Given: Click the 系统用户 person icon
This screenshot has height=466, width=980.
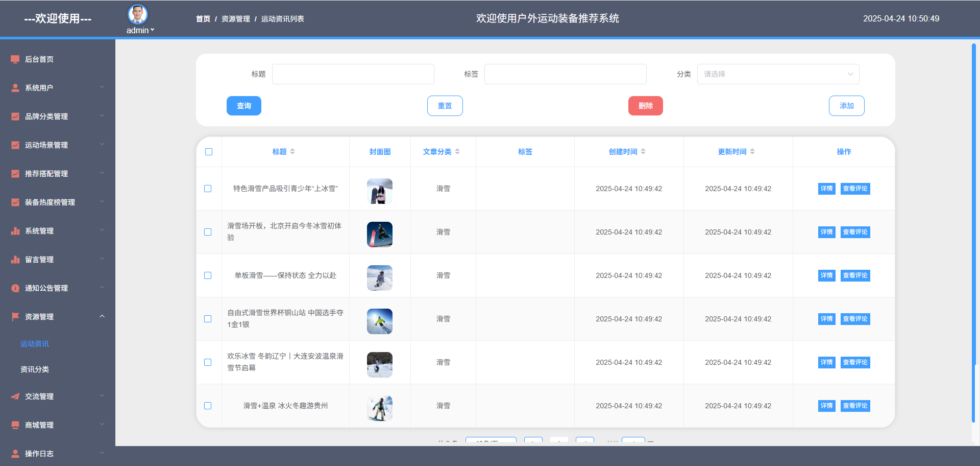Looking at the screenshot, I should [x=15, y=88].
